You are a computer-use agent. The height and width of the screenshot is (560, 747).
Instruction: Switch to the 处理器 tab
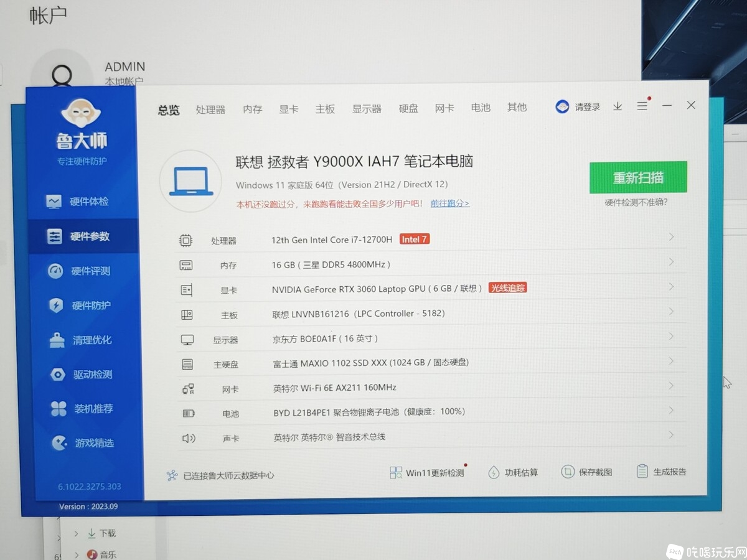[x=210, y=110]
